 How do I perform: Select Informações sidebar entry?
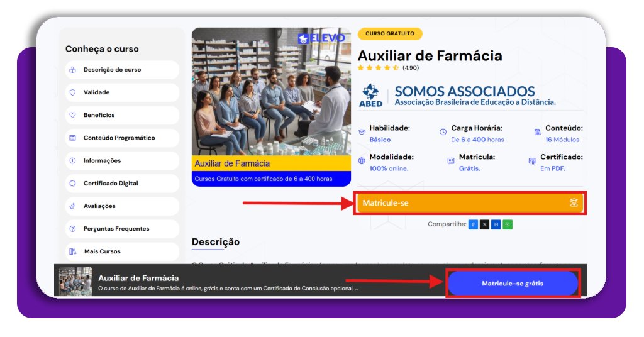pyautogui.click(x=122, y=160)
